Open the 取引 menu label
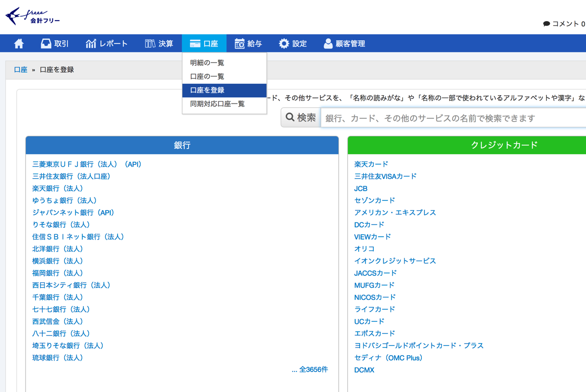586x392 pixels. click(61, 44)
